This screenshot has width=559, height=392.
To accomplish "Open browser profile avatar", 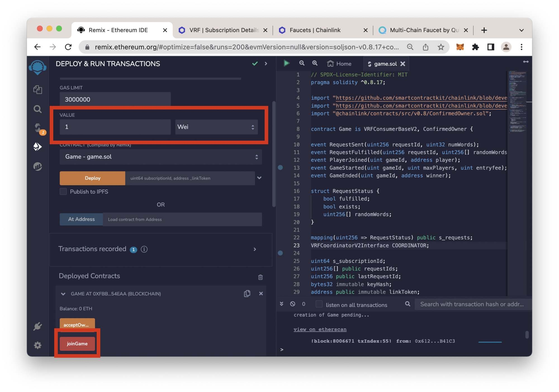I will 506,47.
